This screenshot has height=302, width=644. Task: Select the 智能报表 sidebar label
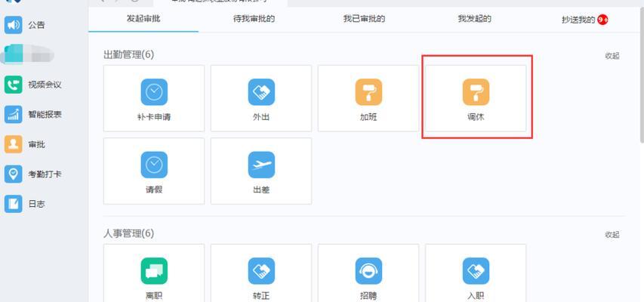pyautogui.click(x=45, y=115)
